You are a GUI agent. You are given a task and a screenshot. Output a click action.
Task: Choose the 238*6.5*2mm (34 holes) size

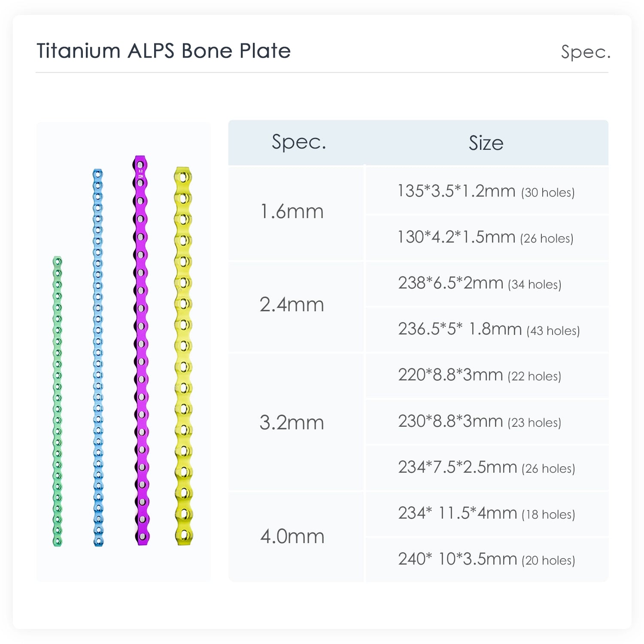pyautogui.click(x=480, y=283)
